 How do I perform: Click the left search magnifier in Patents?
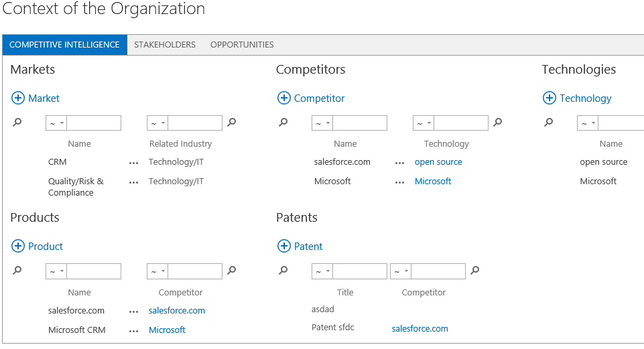(283, 270)
